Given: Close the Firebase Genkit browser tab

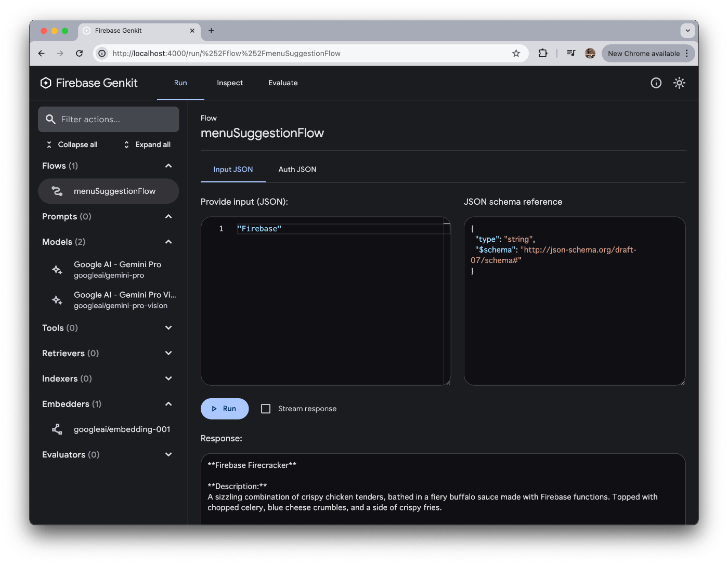Looking at the screenshot, I should [192, 31].
